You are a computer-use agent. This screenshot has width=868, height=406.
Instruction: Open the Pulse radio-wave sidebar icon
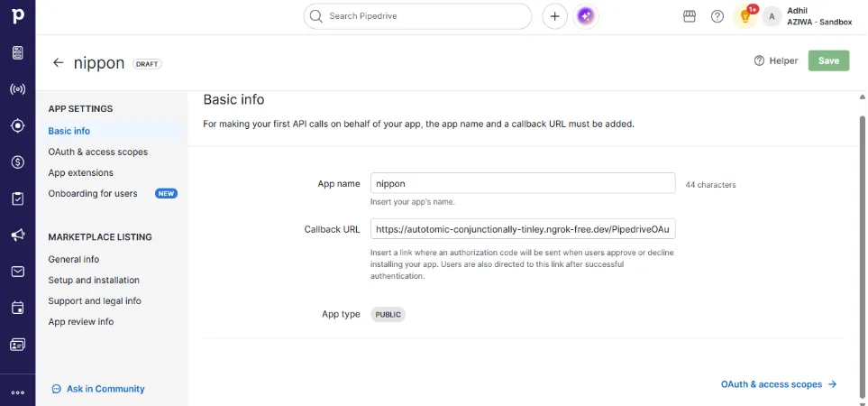click(x=18, y=89)
